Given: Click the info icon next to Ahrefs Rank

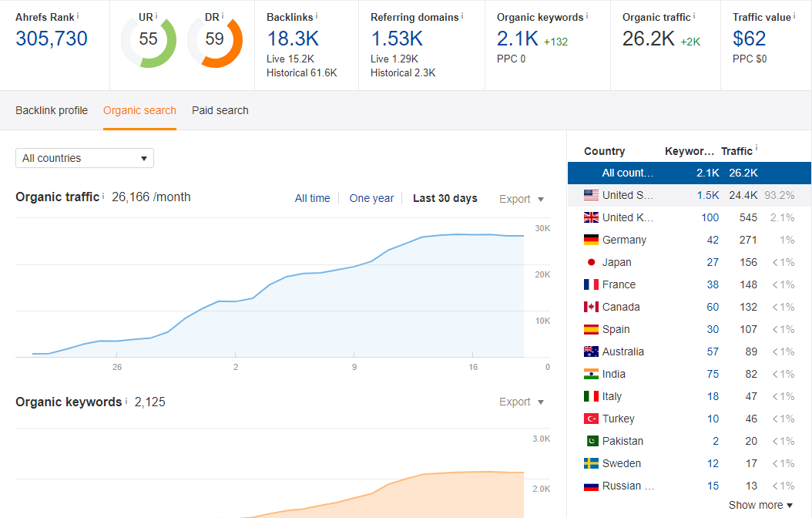Looking at the screenshot, I should tap(78, 15).
